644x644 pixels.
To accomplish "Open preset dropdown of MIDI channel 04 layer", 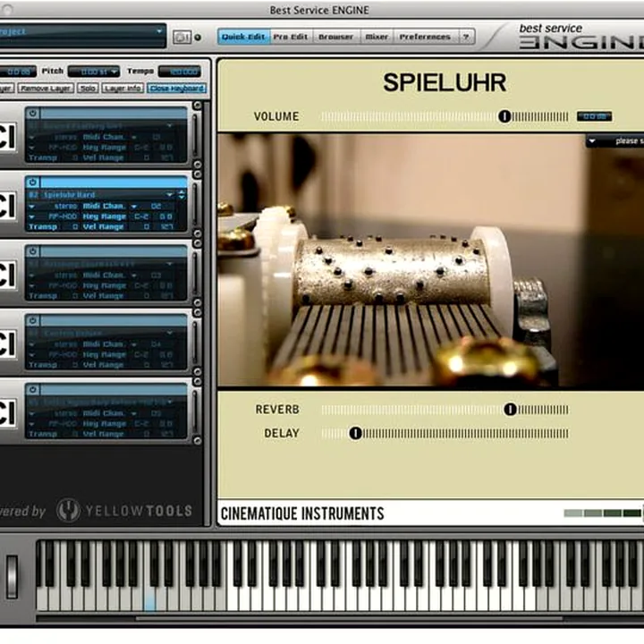I will (169, 332).
